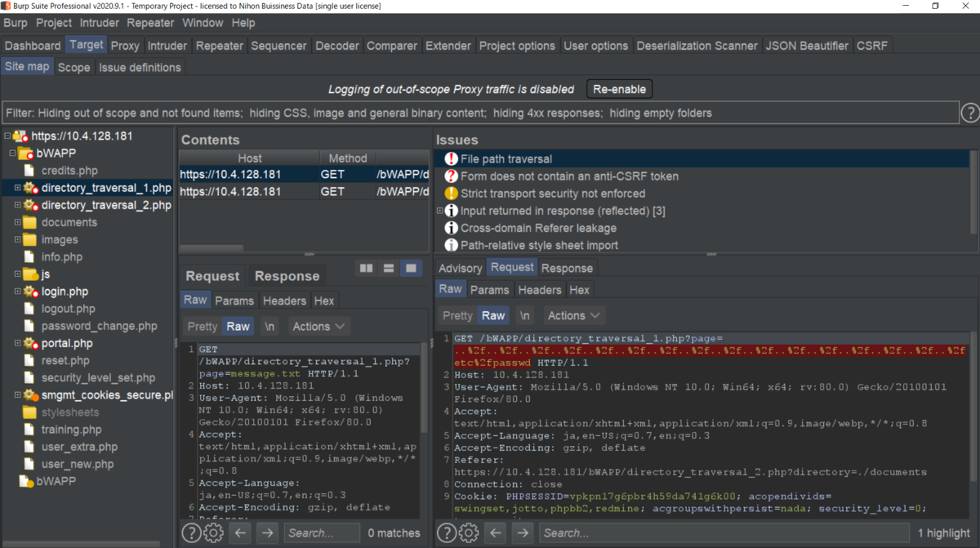Click the Burp Suite title bar logo icon

pos(7,7)
